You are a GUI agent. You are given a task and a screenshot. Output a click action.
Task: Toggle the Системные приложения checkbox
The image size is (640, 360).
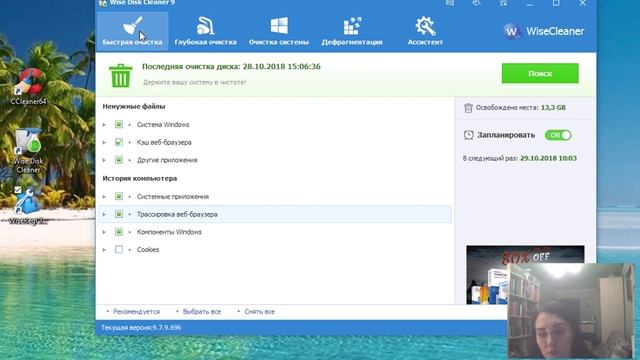point(119,196)
